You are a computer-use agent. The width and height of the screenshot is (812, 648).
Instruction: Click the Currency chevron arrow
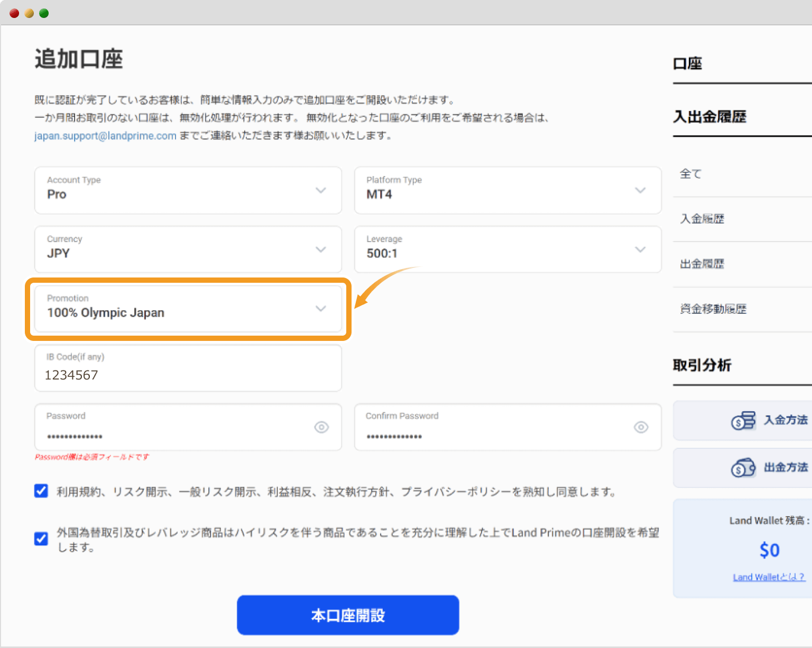point(321,249)
